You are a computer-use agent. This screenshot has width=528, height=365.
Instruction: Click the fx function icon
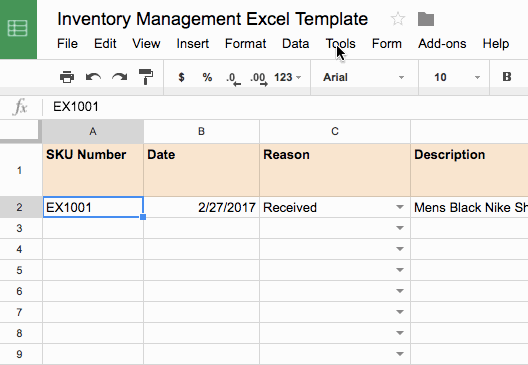[x=20, y=107]
